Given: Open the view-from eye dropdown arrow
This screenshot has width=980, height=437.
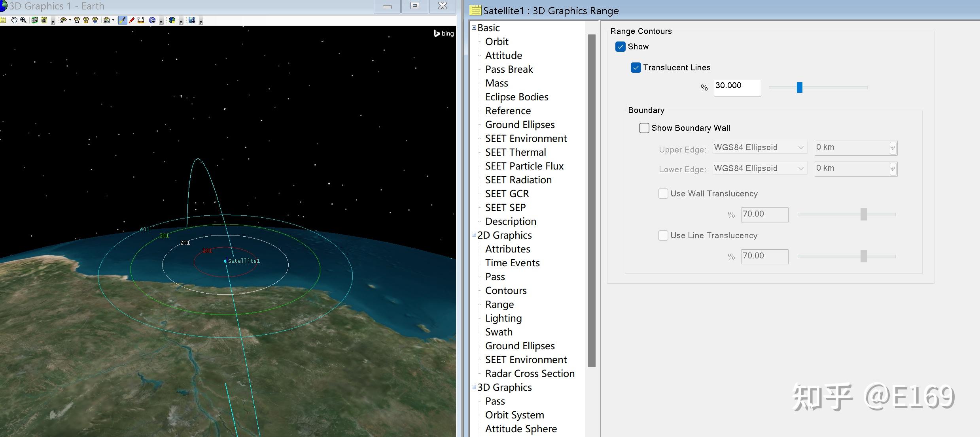Looking at the screenshot, I should click(70, 20).
